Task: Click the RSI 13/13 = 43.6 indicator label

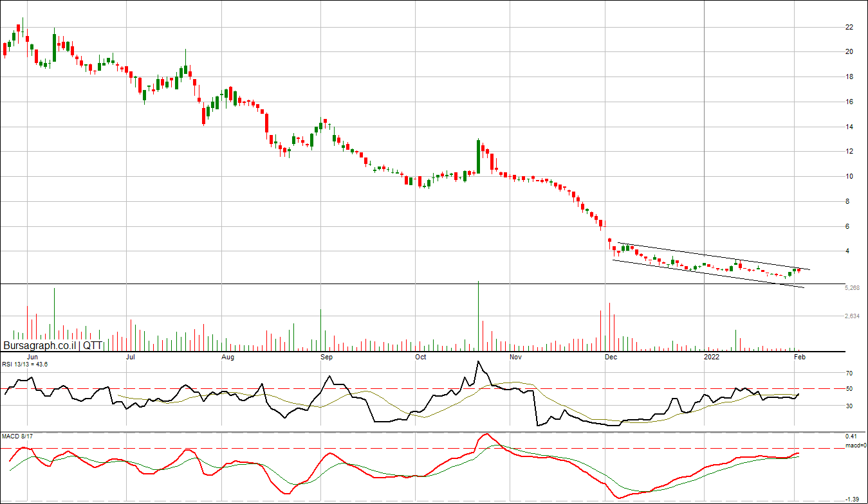Action: point(24,364)
